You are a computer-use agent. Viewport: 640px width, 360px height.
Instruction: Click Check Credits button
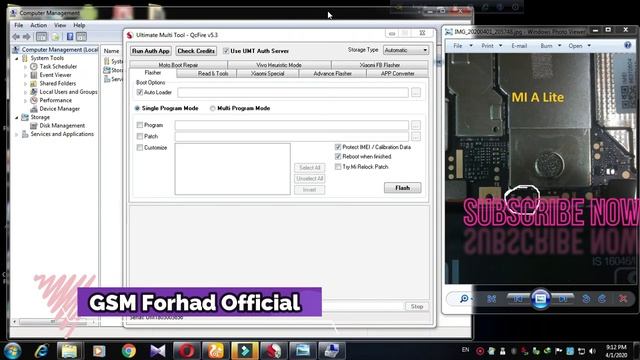(196, 51)
